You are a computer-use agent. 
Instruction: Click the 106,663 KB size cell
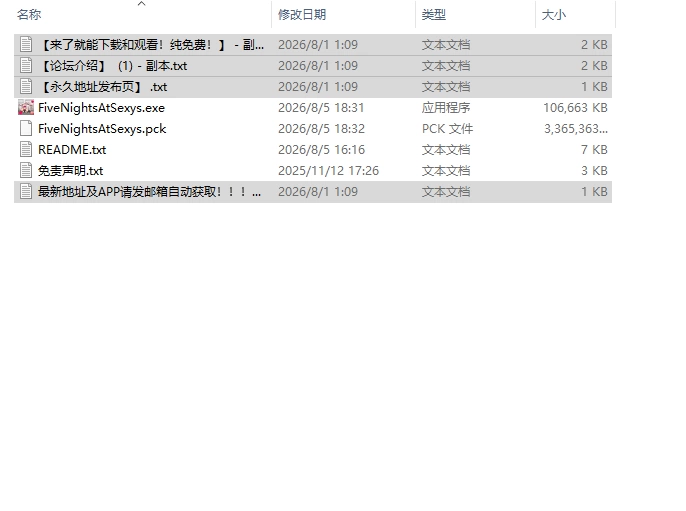(575, 108)
